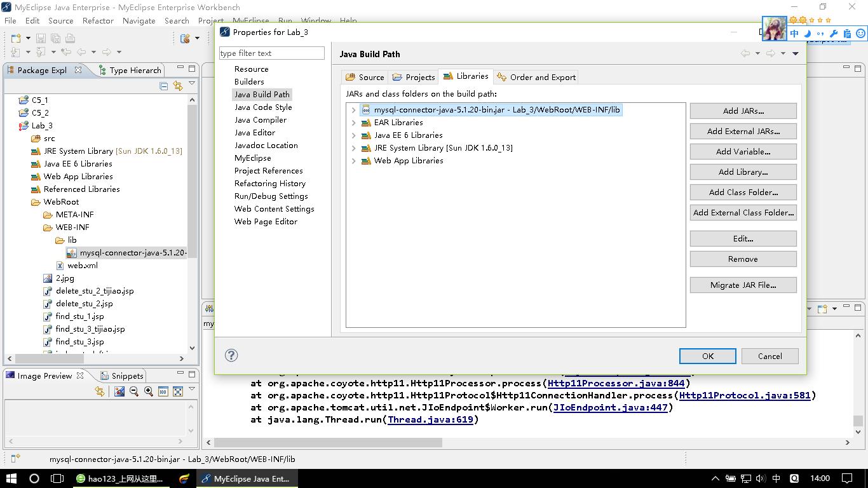Click the picture icon in Image Preview toolbar

tap(119, 391)
